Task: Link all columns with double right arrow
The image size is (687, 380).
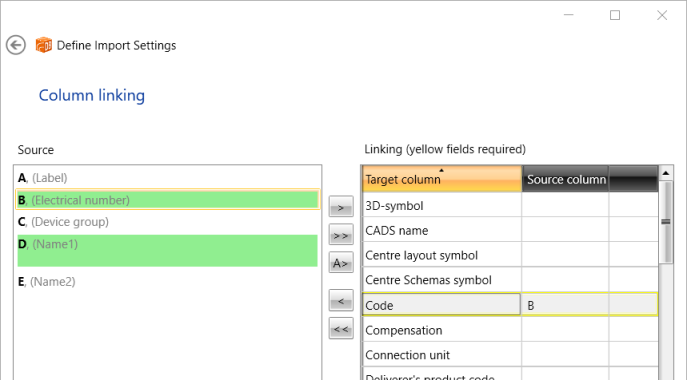Action: point(341,235)
